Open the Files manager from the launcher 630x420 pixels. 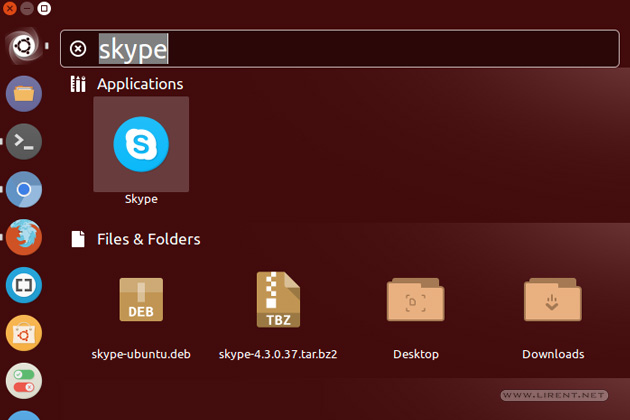tap(24, 94)
